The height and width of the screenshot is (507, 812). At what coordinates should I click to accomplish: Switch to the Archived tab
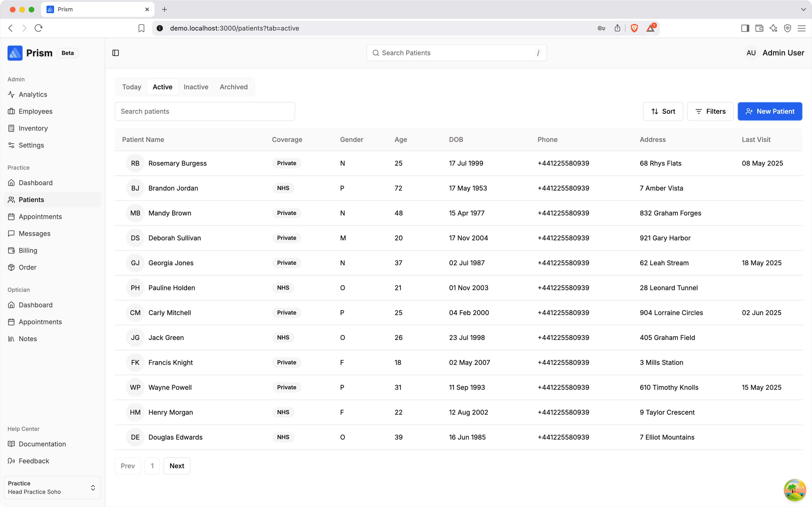tap(234, 87)
